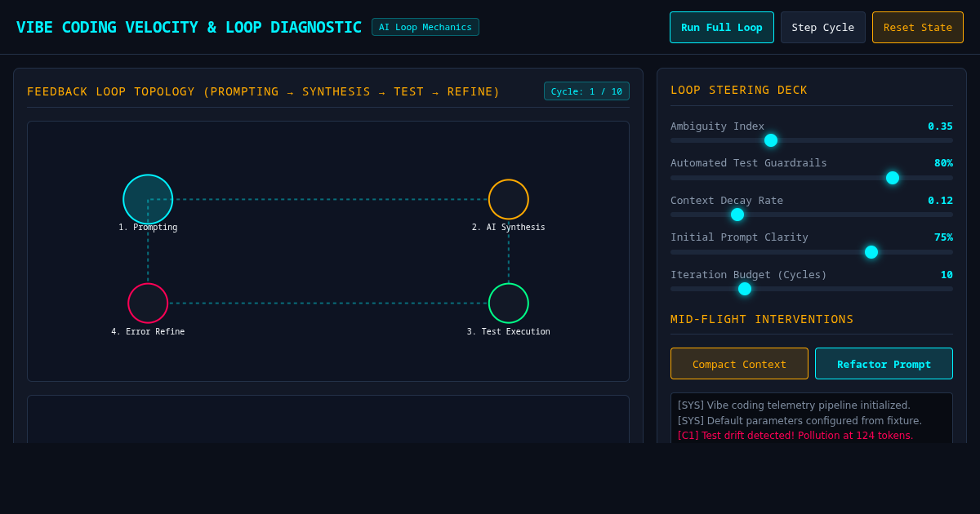
Task: Click the Ambiguity Index value 0.35
Action: click(x=940, y=126)
